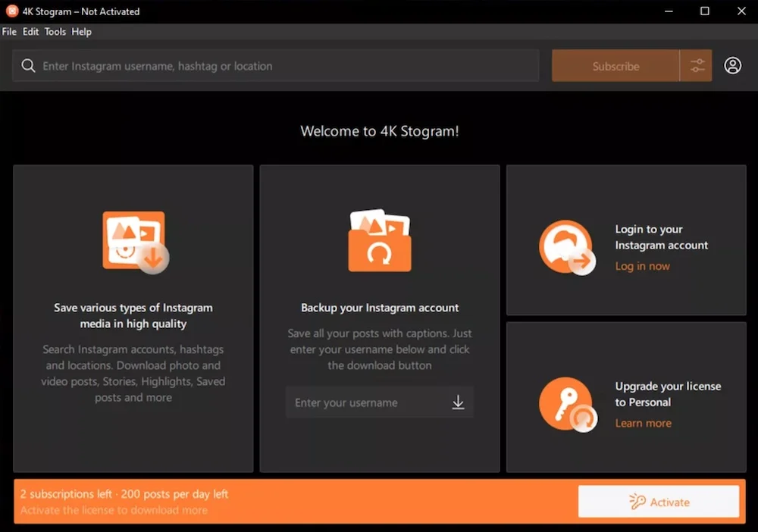This screenshot has height=532, width=758.
Task: Click 'Save various types of Instagram media' heading
Action: click(x=133, y=315)
